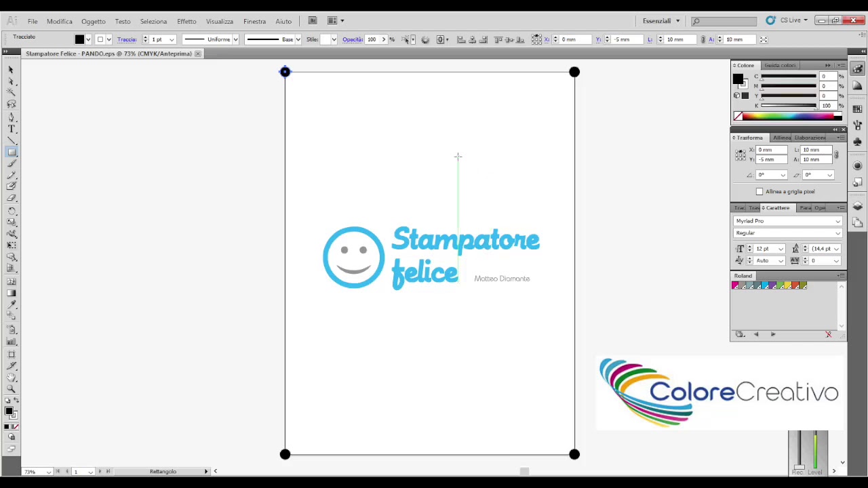Toggle the constrain width and height proportions link
This screenshot has height=488, width=868.
703,40
